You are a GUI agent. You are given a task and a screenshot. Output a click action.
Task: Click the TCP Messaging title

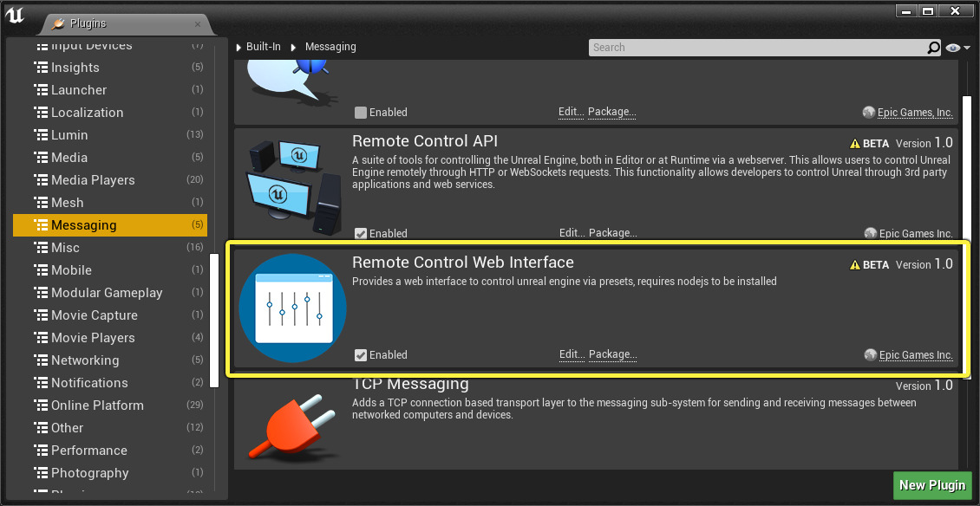[410, 383]
